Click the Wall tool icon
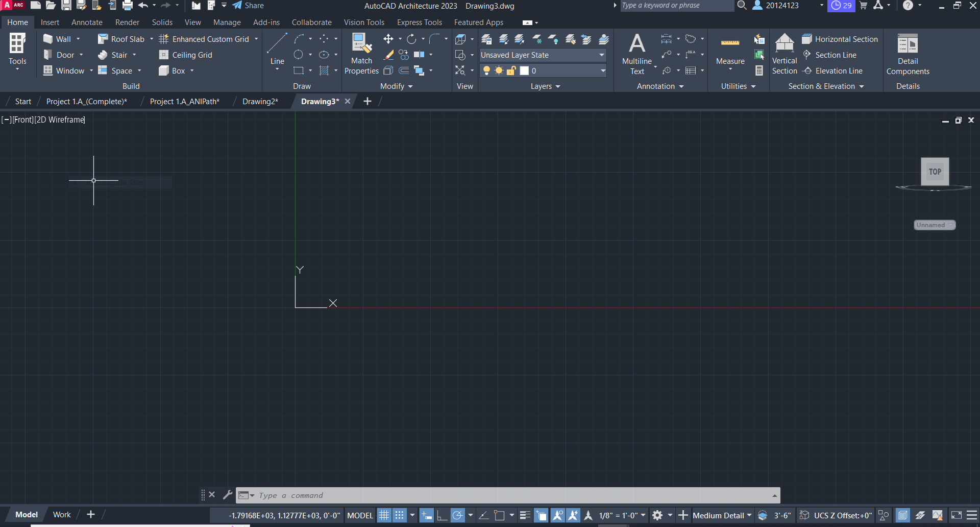The image size is (980, 527). pyautogui.click(x=48, y=39)
